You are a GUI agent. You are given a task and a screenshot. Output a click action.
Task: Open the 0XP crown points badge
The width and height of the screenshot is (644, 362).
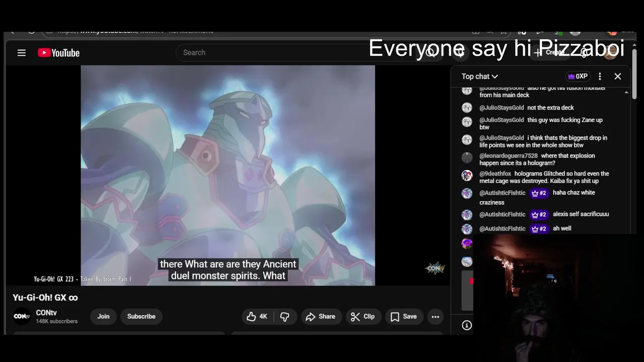coord(577,76)
